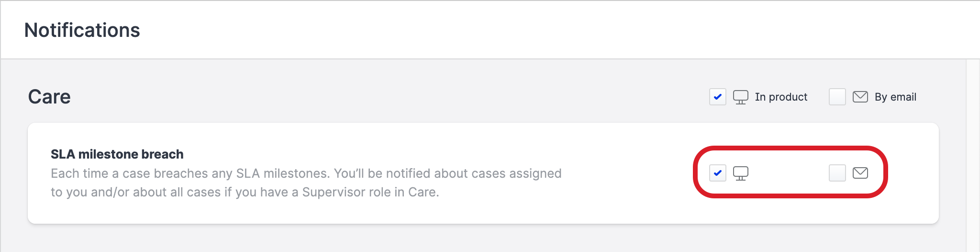
Task: Enable email alerts for SLA milestone breach
Action: (837, 173)
